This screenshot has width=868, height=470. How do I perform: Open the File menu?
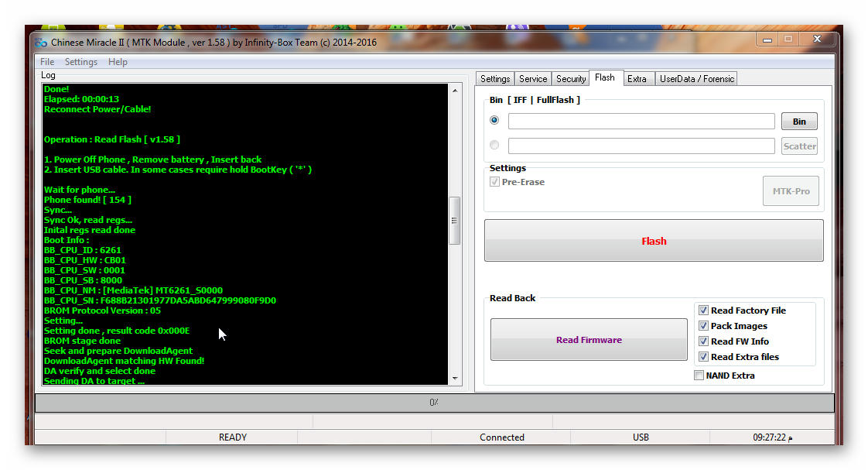pos(47,62)
